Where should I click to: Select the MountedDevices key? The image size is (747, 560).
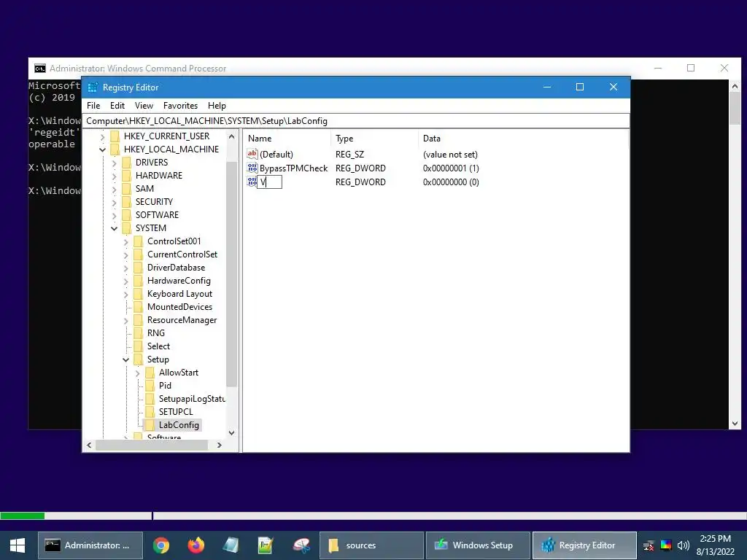click(179, 307)
